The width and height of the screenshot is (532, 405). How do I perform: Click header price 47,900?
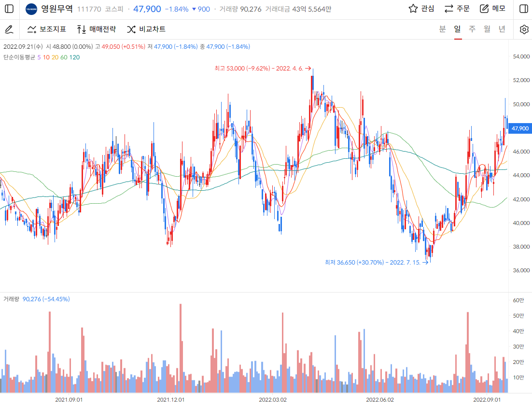coord(147,9)
